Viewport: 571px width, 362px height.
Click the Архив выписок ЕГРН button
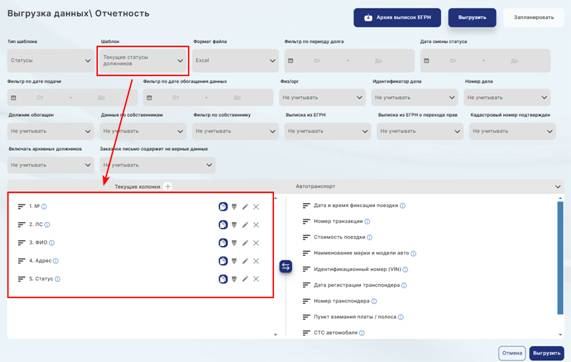[x=397, y=18]
